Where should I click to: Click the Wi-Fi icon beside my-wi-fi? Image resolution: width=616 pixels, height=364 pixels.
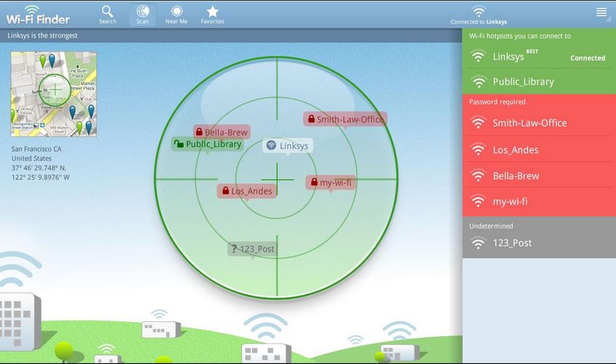(478, 201)
